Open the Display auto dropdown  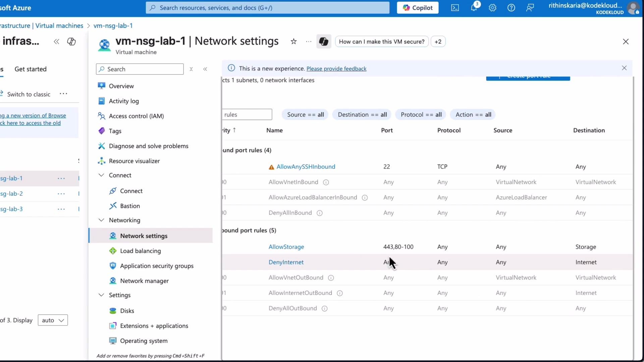tap(53, 320)
